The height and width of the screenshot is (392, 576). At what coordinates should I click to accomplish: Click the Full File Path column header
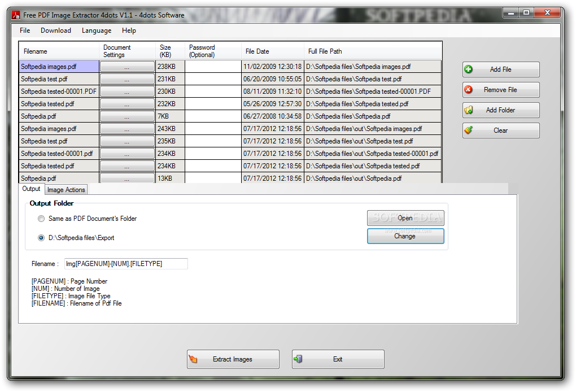[x=373, y=51]
